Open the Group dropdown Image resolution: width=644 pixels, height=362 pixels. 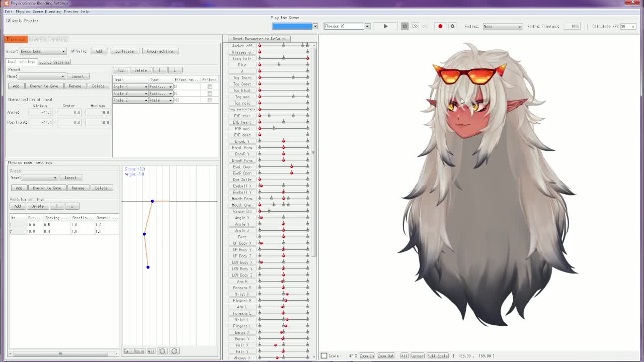click(43, 51)
